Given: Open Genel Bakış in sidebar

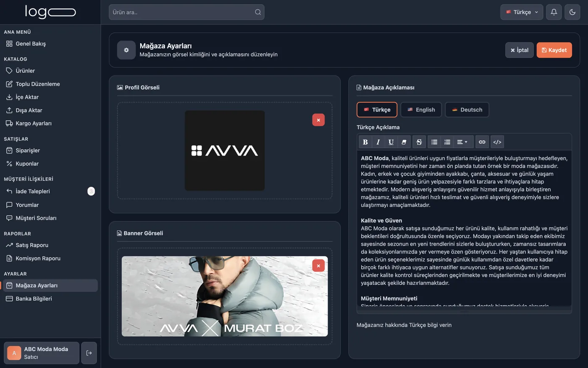Looking at the screenshot, I should [x=50, y=44].
